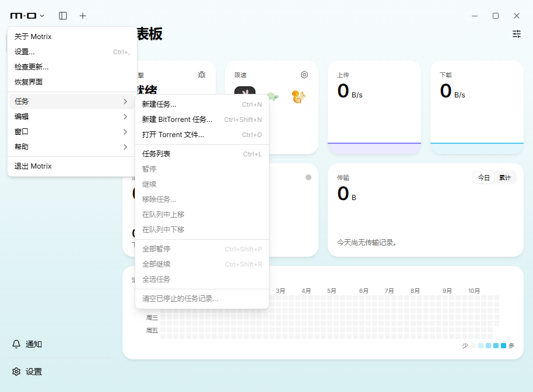Viewport: 533px width, 392px height.
Task: Maximize the Motrix window
Action: (496, 16)
